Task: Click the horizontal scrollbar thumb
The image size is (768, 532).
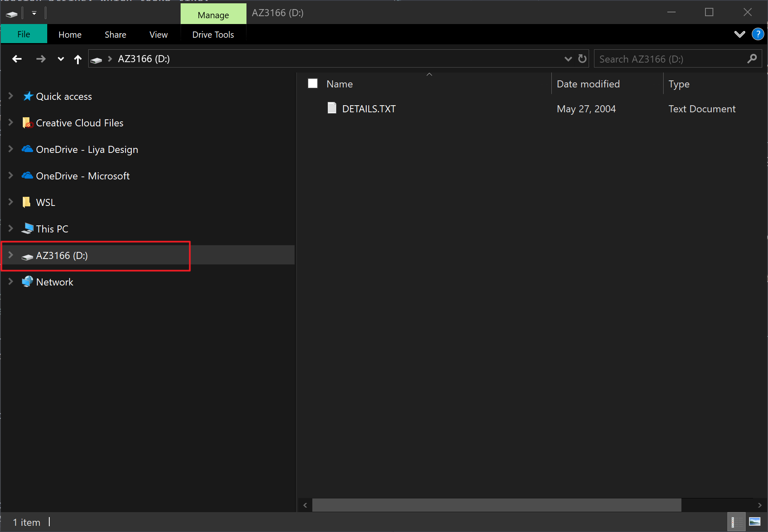Action: (x=497, y=505)
